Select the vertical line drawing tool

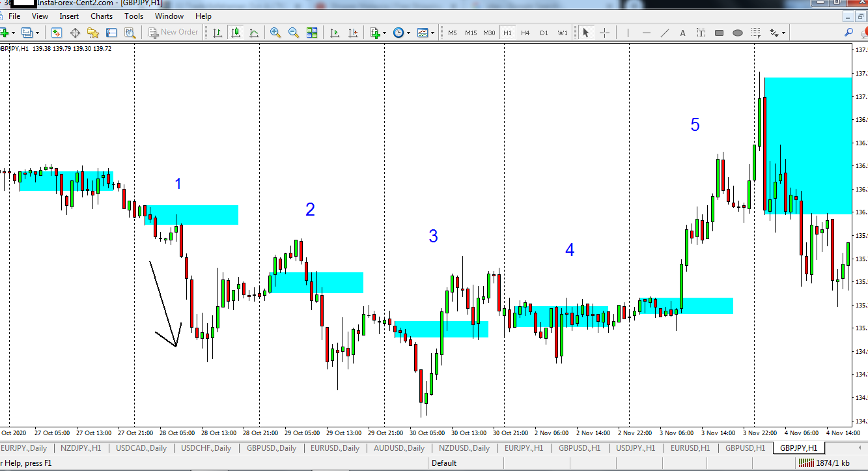pos(628,33)
